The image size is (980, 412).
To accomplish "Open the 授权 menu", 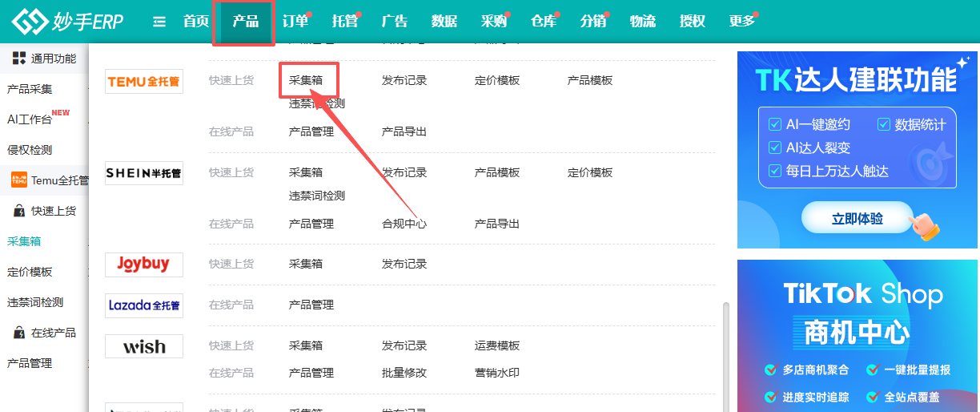I will (x=693, y=22).
